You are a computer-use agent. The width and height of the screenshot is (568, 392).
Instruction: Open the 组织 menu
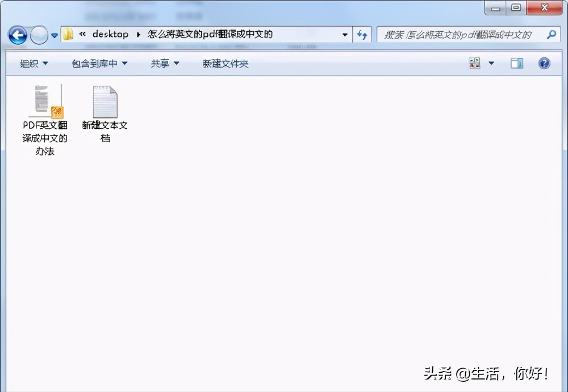pyautogui.click(x=34, y=64)
